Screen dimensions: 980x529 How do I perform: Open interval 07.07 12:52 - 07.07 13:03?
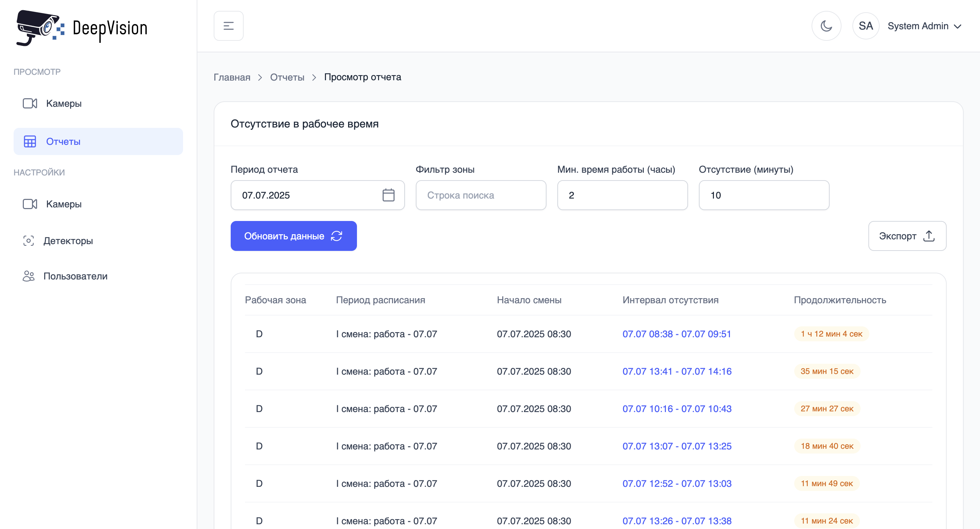point(677,483)
